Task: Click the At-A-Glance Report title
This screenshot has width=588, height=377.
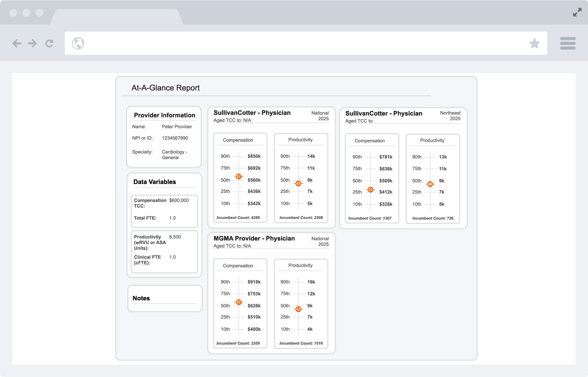Action: [x=166, y=88]
